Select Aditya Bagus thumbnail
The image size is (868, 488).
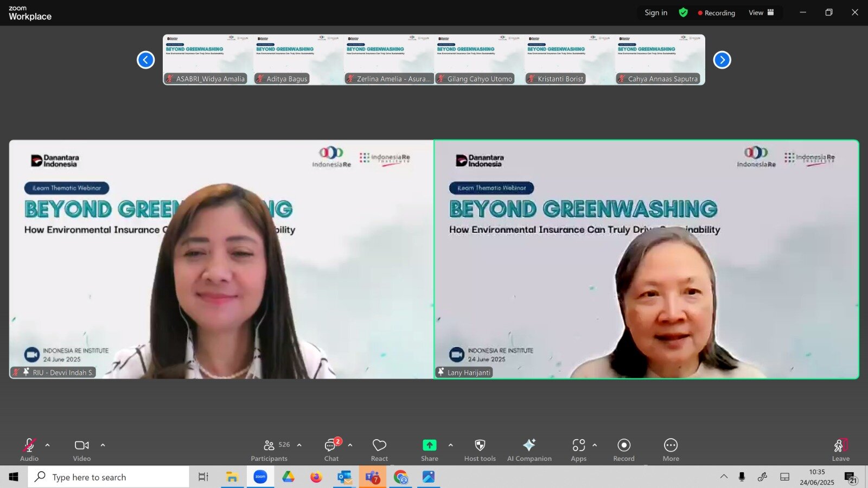pos(298,60)
